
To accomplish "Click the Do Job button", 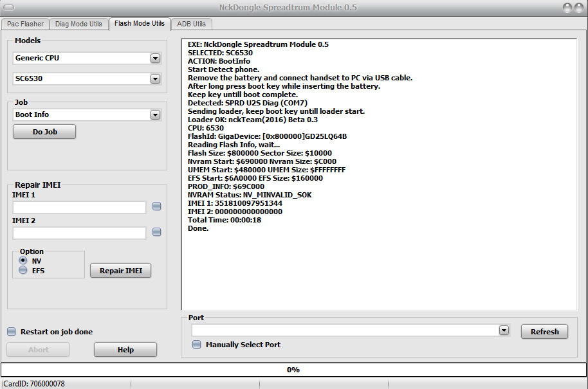I will 44,132.
